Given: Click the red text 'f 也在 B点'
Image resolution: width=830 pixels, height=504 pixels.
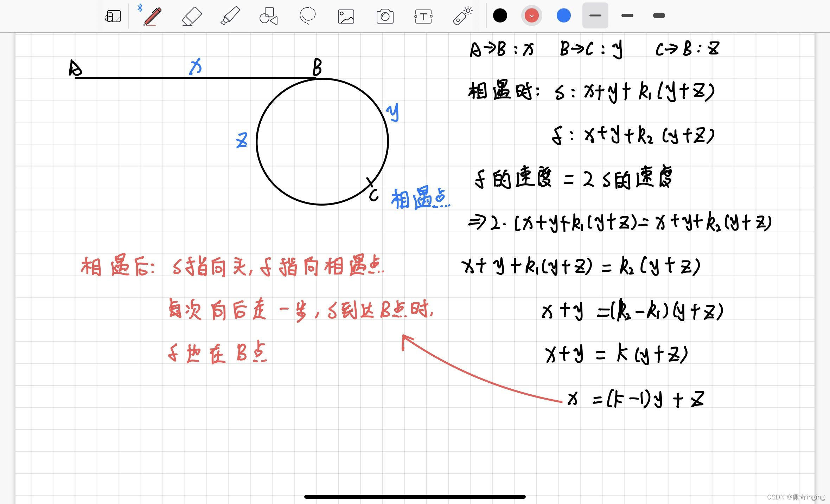Looking at the screenshot, I should coord(217,352).
